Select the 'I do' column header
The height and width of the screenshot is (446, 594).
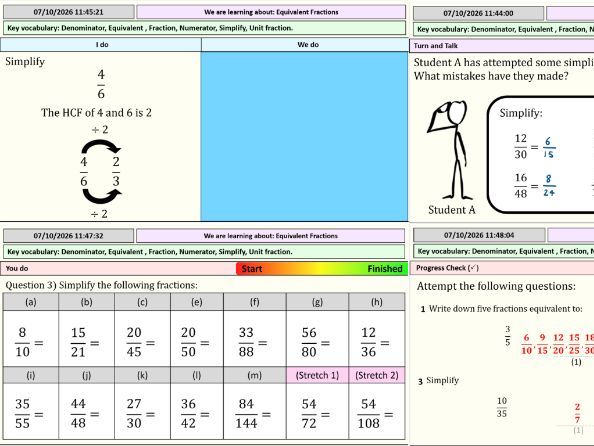coord(101,45)
